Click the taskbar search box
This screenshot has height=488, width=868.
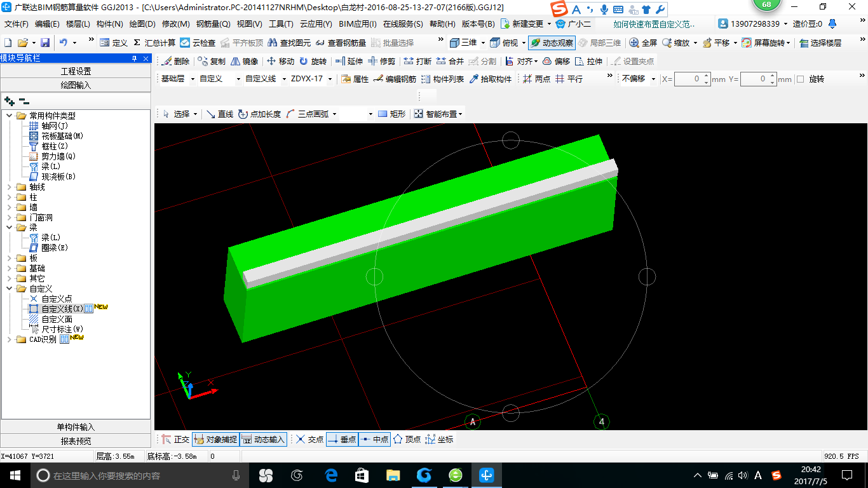click(x=139, y=475)
